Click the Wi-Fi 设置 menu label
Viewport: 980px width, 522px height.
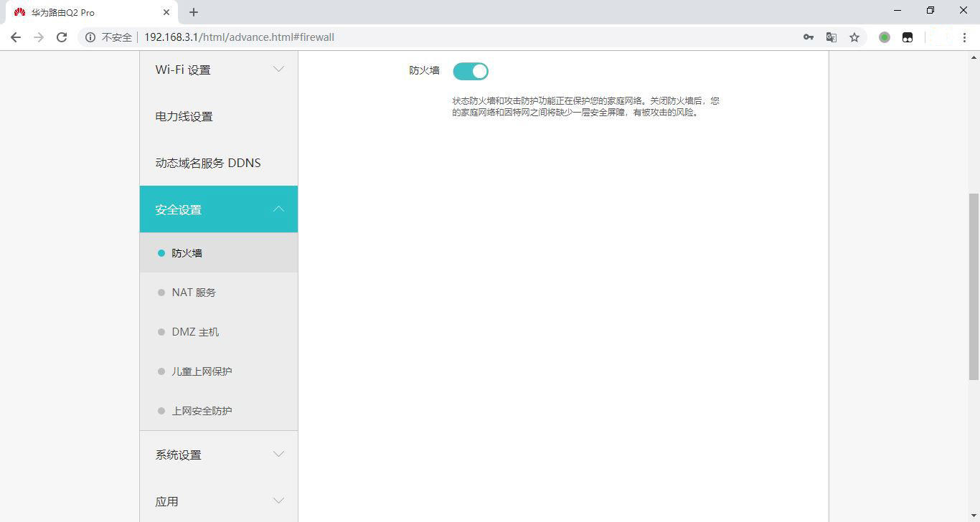183,70
